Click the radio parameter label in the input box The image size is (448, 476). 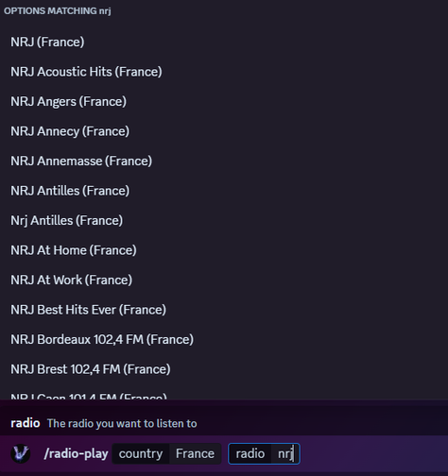point(250,453)
